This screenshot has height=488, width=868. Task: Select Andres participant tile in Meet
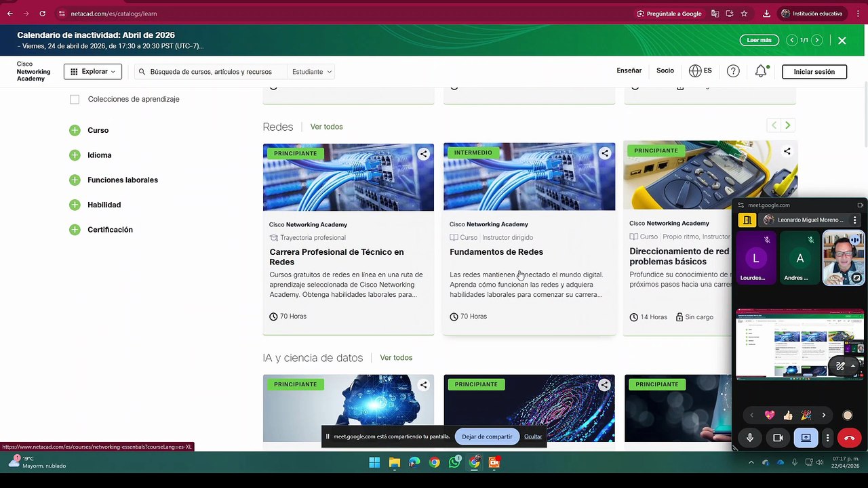[800, 258]
